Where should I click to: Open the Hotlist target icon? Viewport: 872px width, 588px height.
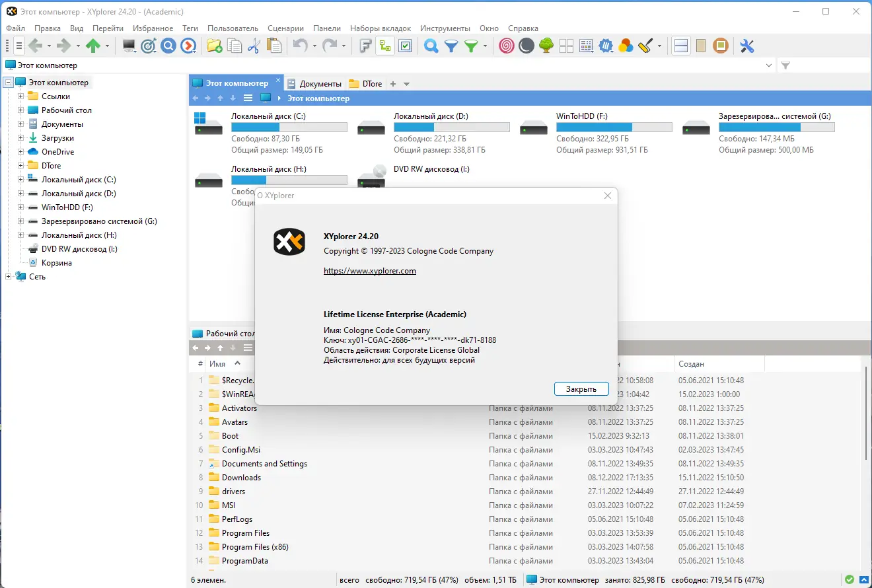click(x=149, y=46)
